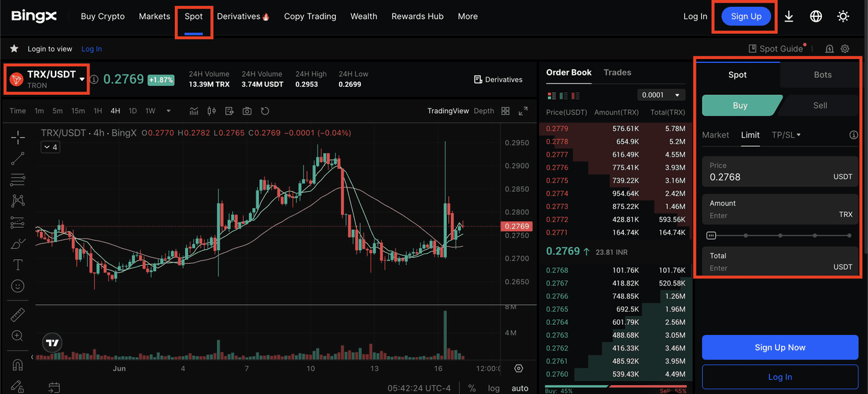Open the emoji icons tool
This screenshot has height=394, width=868.
(x=18, y=286)
